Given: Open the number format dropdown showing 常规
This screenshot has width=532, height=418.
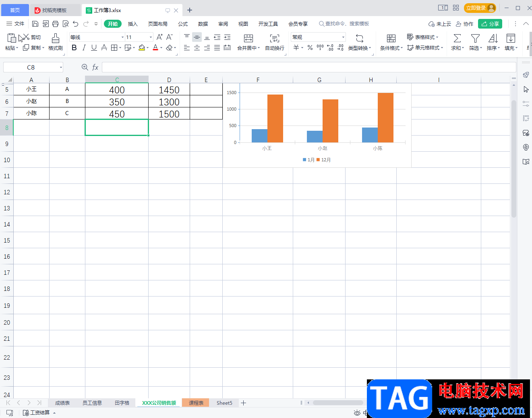Looking at the screenshot, I should click(x=343, y=37).
